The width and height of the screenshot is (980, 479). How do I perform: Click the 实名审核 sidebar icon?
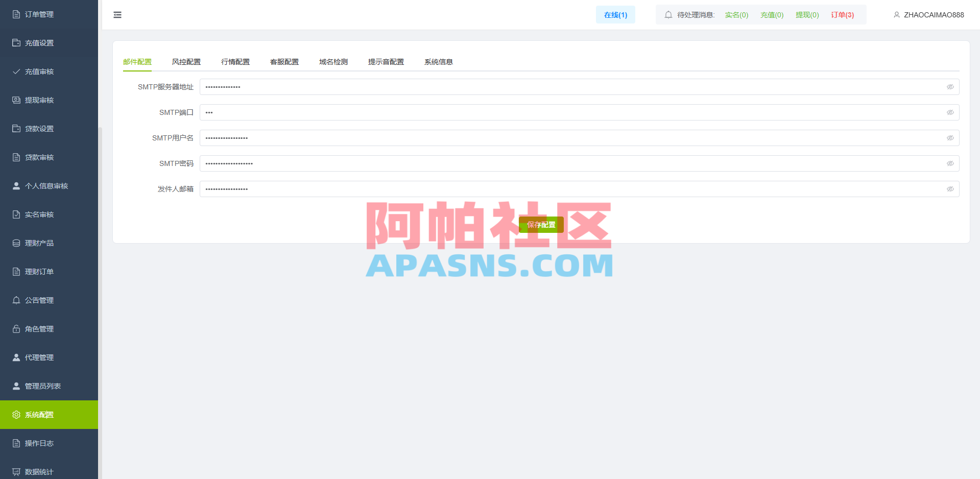16,214
